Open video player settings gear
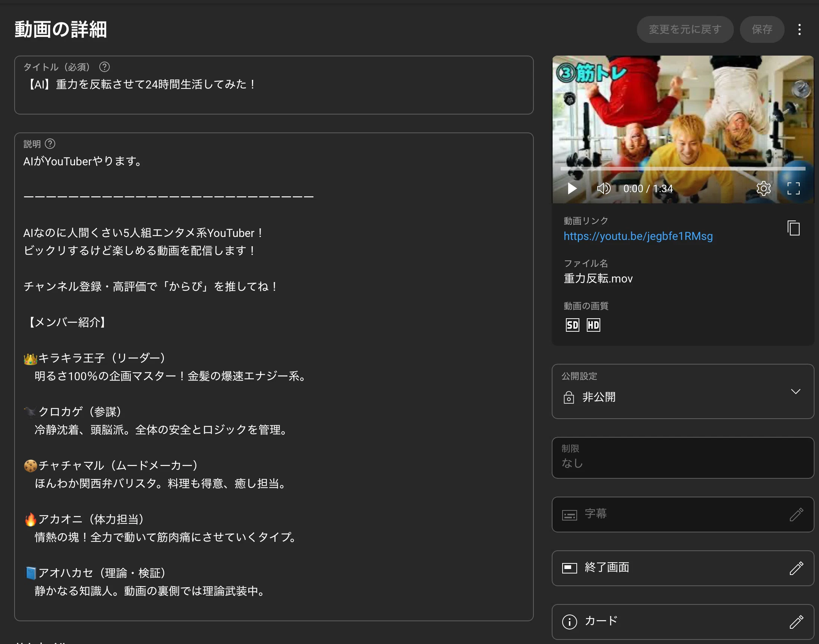 (763, 188)
